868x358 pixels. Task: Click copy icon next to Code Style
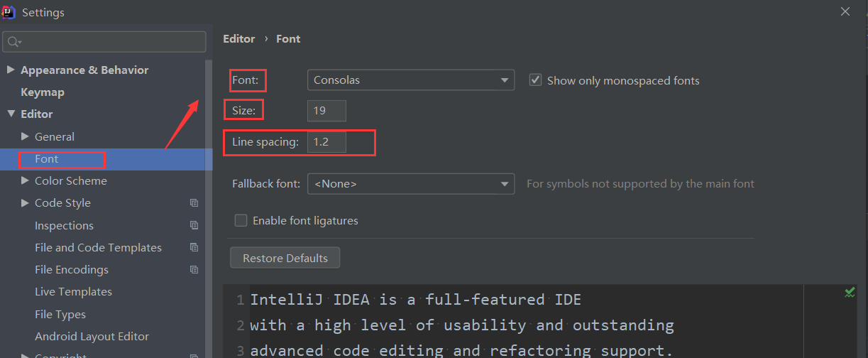click(x=194, y=203)
